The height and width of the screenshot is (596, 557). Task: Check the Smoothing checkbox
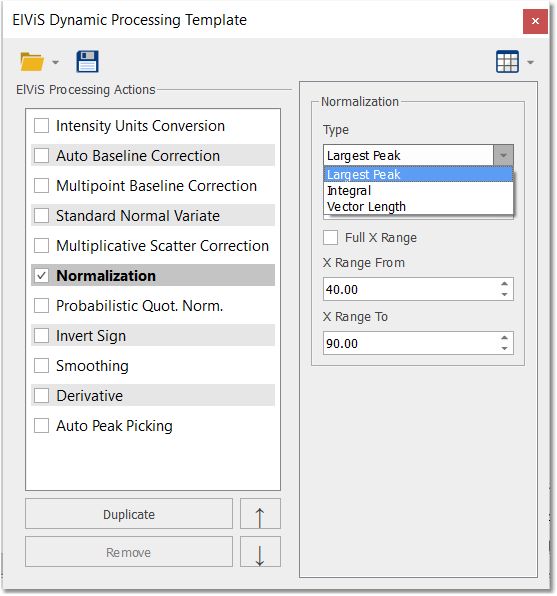(41, 366)
